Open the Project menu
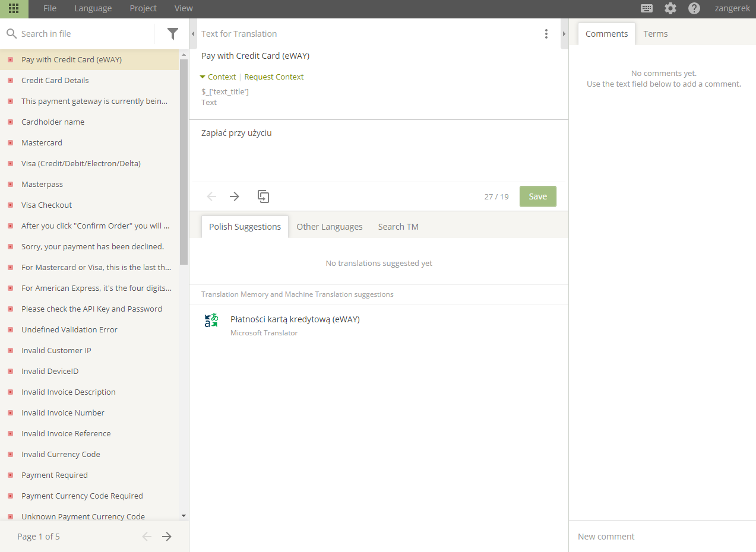The width and height of the screenshot is (756, 552). [x=143, y=8]
